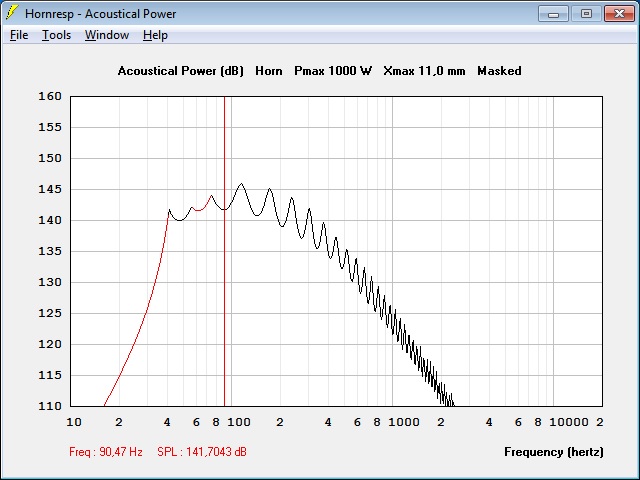Image resolution: width=640 pixels, height=480 pixels.
Task: Click the 'Xmax 11,0 mm' title text
Action: [424, 71]
